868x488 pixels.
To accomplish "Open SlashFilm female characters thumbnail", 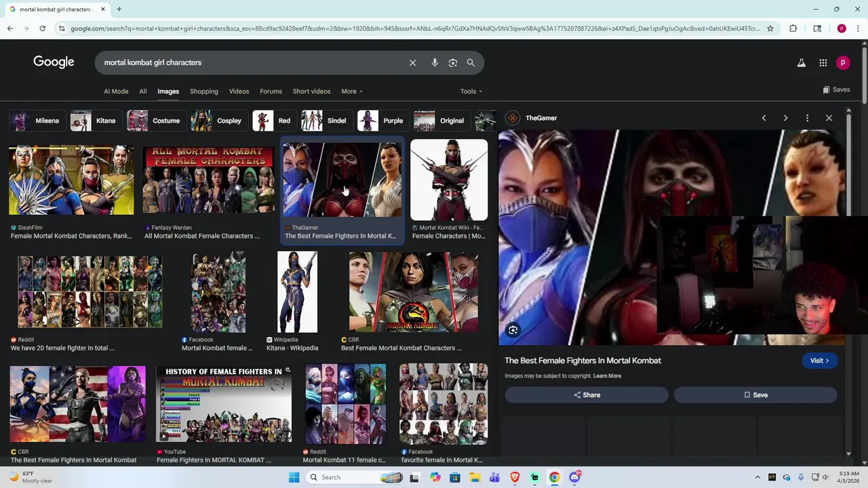I will point(71,180).
